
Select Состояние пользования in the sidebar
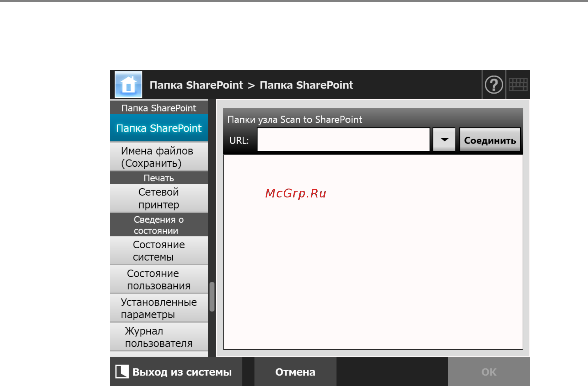[x=159, y=279]
